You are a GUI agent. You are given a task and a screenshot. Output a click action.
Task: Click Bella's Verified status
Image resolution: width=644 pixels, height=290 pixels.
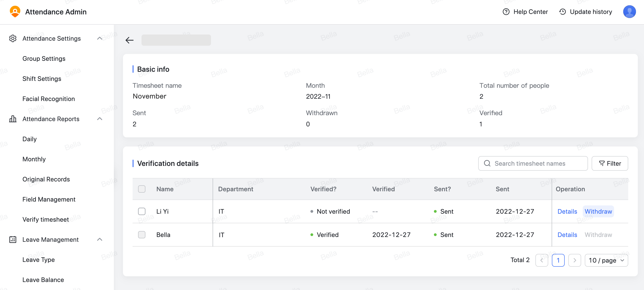click(x=324, y=234)
